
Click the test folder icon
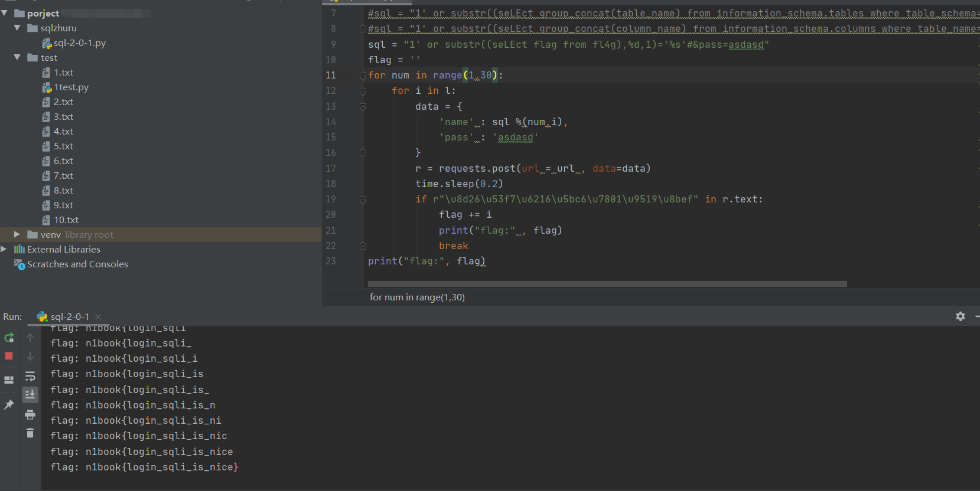pyautogui.click(x=32, y=57)
